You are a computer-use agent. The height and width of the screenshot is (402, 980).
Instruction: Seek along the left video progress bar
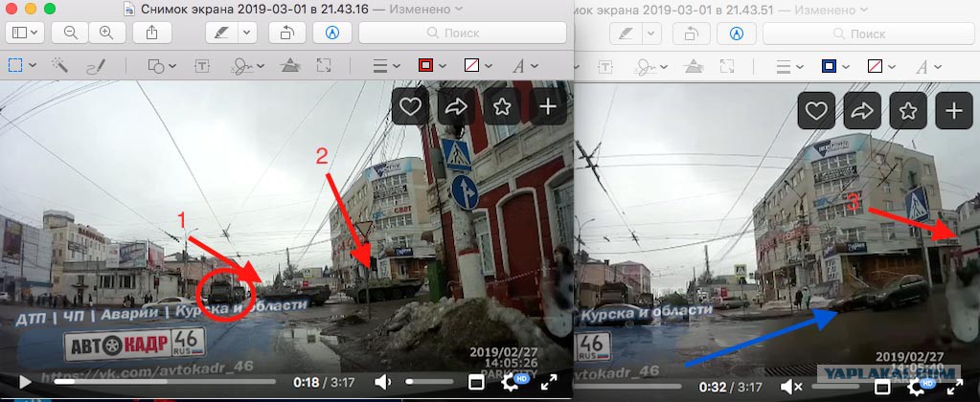tap(165, 381)
